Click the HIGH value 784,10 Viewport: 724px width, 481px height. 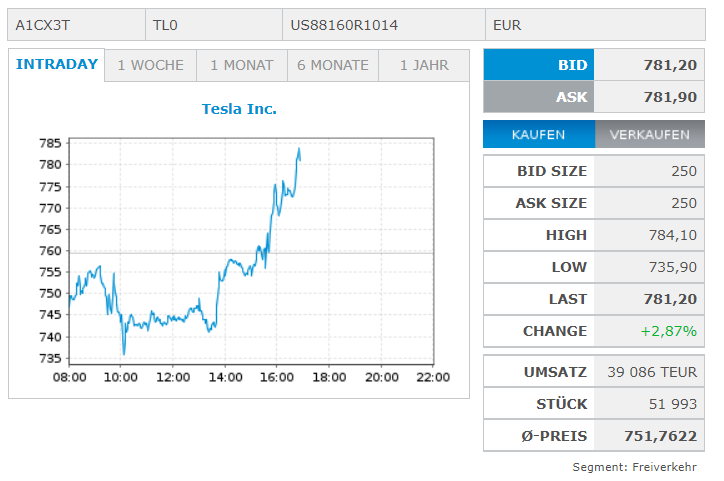[x=672, y=235]
